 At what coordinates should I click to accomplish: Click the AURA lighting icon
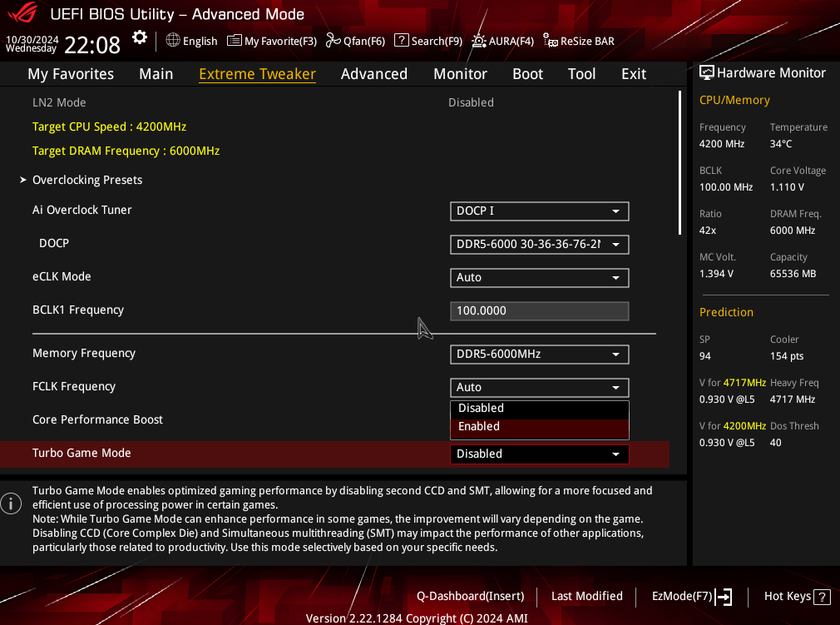[x=479, y=41]
